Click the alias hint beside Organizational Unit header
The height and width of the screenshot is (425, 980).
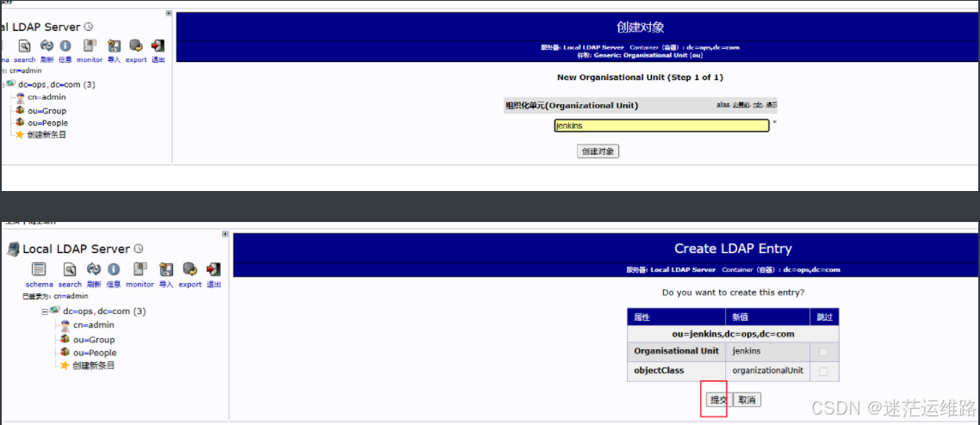tap(723, 106)
